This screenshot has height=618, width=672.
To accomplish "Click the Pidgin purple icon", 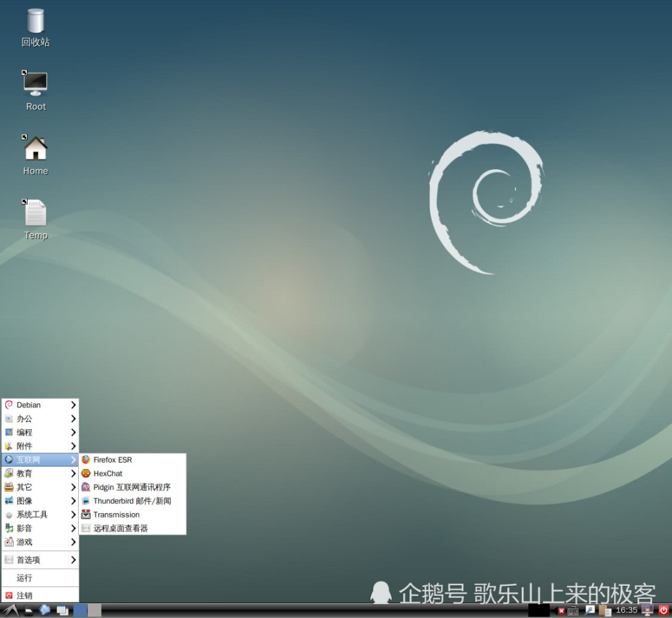I will (x=86, y=487).
